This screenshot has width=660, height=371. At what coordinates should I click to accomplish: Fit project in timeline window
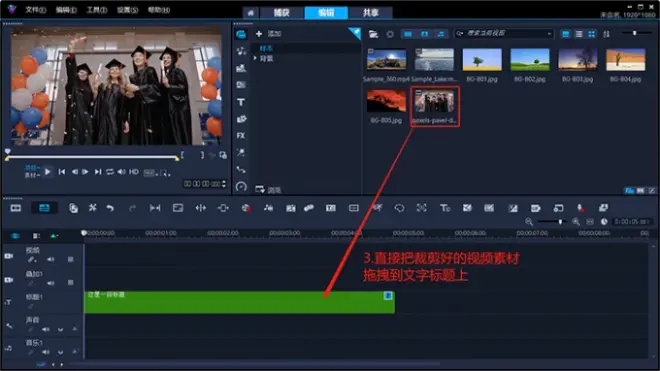click(590, 222)
